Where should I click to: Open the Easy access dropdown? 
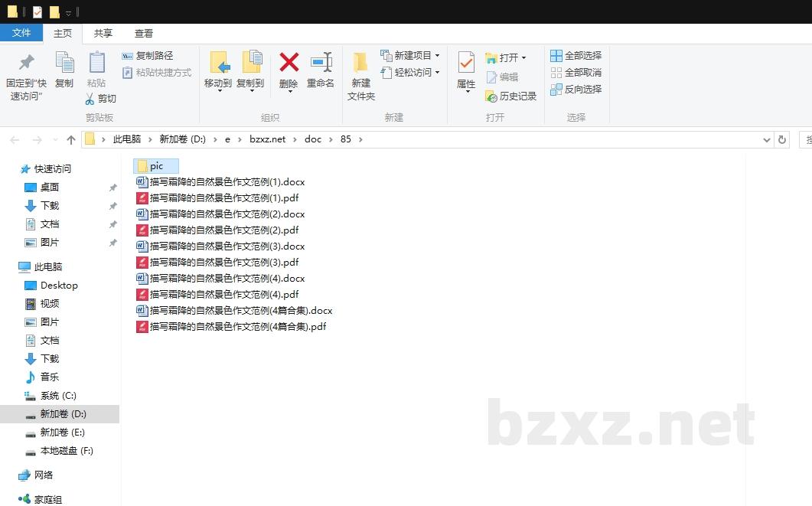coord(437,73)
